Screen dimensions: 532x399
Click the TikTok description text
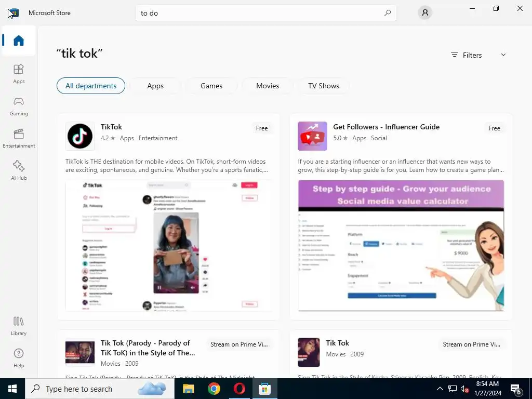[167, 166]
